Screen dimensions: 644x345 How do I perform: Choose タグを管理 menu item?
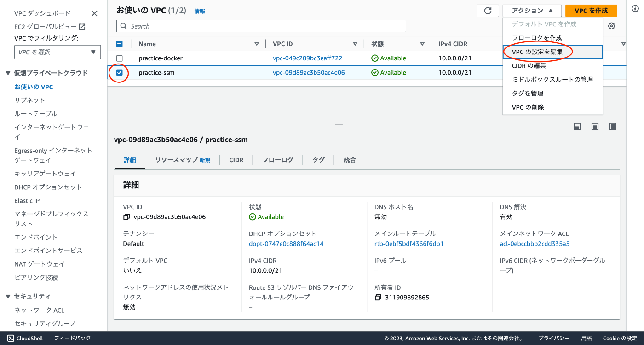coord(552,93)
